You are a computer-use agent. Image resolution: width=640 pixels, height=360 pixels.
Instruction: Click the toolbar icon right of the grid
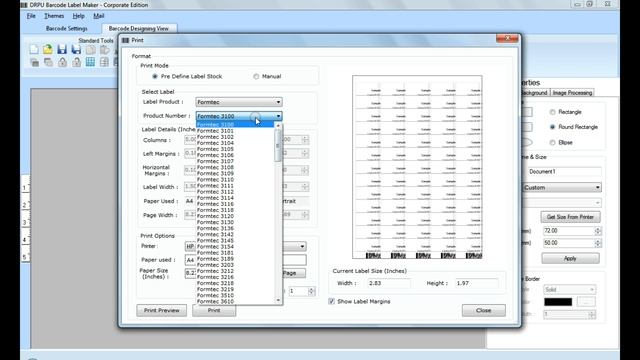104,62
